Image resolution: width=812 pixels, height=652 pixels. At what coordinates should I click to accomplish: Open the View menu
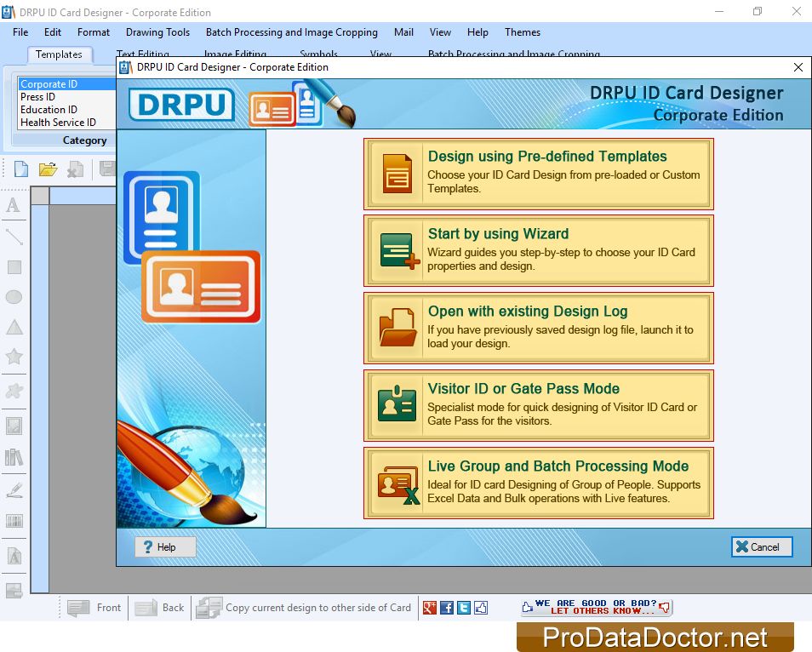coord(440,32)
